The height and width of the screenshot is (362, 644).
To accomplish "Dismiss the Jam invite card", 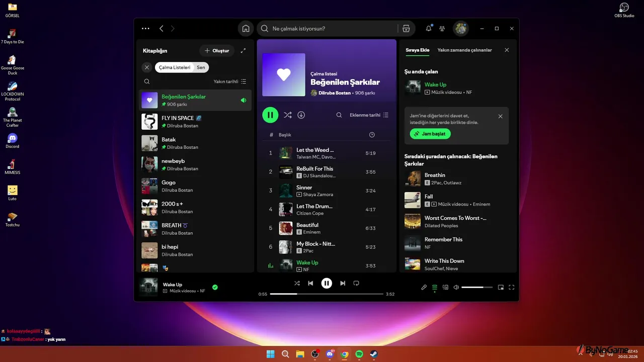I will 500,117.
